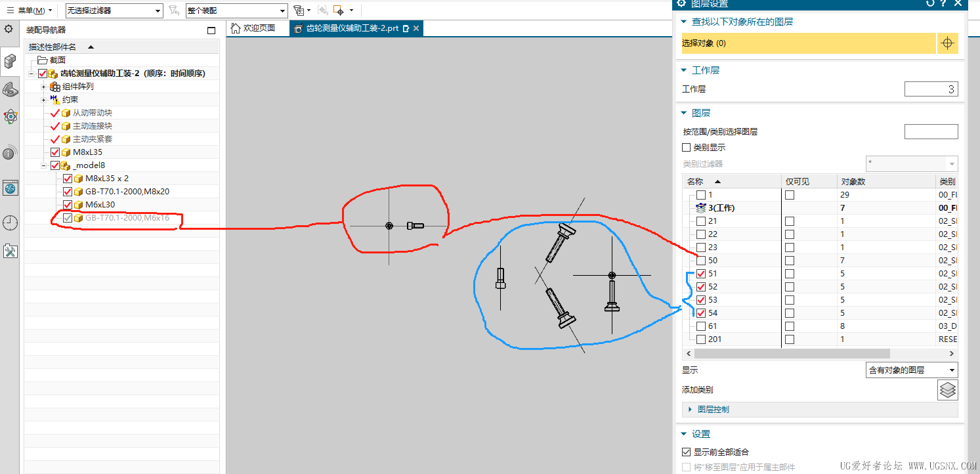Toggle 仅可见 for layer 21
Image resolution: width=980 pixels, height=474 pixels.
(790, 221)
